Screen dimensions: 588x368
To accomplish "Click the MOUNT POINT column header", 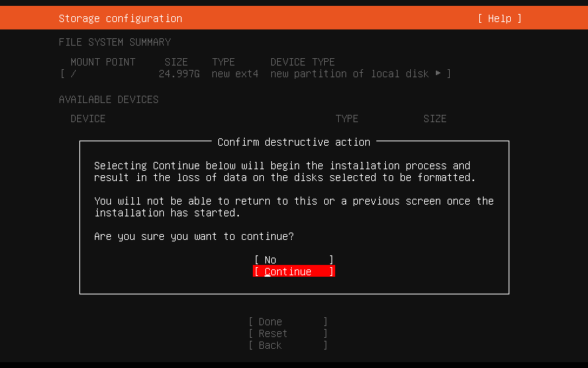I will (103, 62).
